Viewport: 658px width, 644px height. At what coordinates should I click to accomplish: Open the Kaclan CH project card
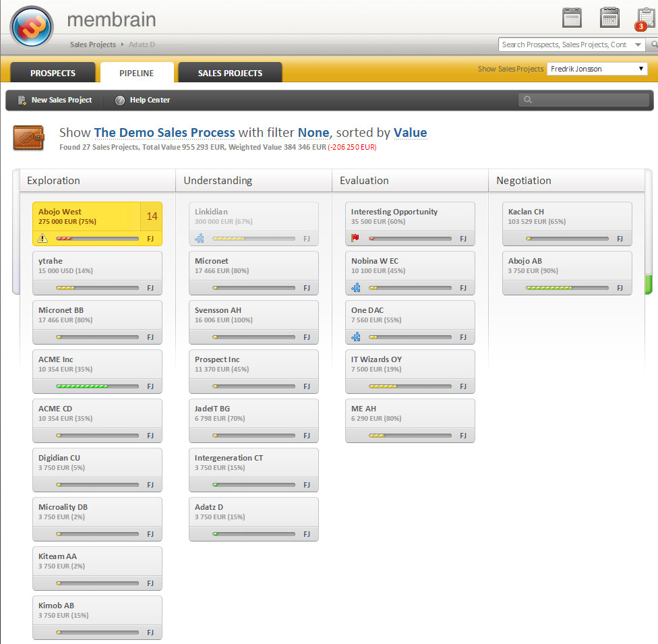point(567,224)
